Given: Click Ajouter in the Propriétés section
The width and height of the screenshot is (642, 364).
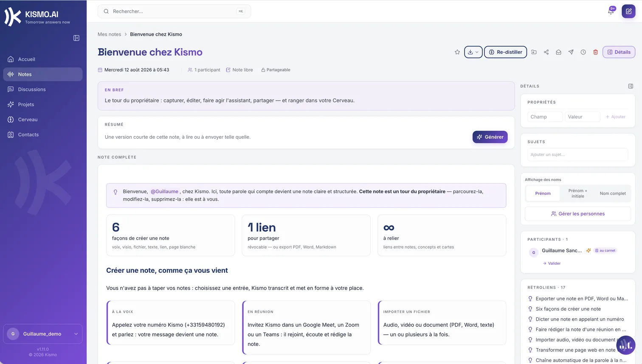Looking at the screenshot, I should 615,117.
